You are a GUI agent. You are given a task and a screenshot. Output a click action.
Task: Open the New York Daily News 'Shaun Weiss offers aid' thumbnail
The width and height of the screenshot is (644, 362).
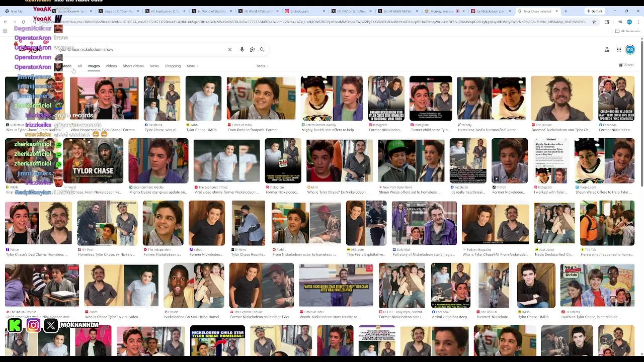point(411,161)
